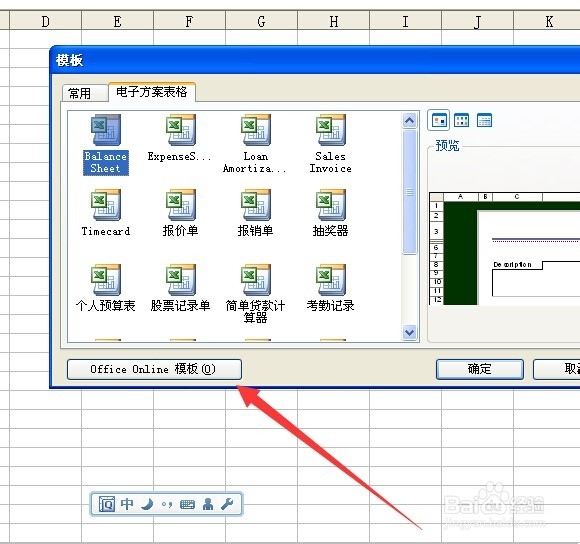Select column G header
The width and height of the screenshot is (580, 544).
click(x=261, y=22)
